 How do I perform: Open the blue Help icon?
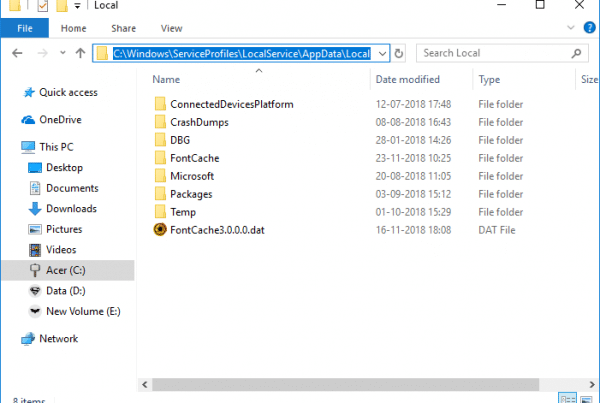pos(589,28)
